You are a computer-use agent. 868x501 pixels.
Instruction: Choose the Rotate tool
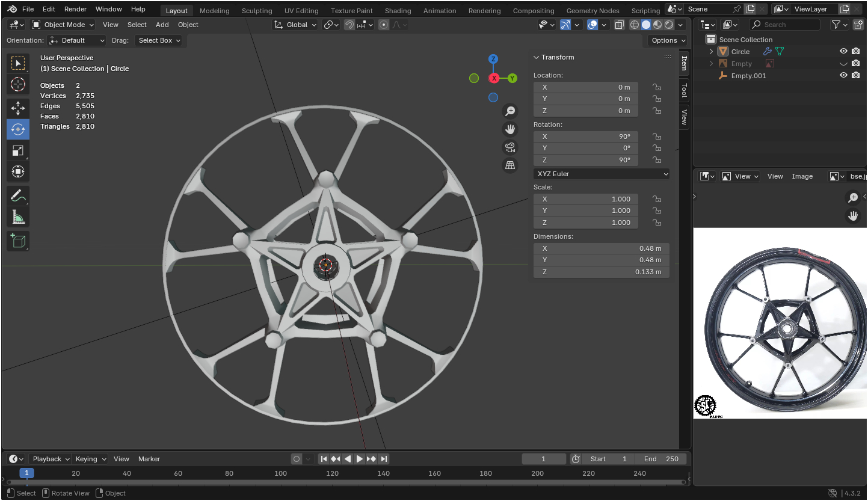[x=18, y=129]
